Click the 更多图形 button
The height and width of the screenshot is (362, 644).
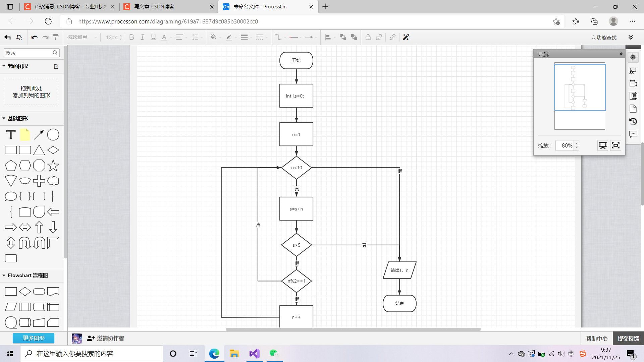[x=34, y=338]
